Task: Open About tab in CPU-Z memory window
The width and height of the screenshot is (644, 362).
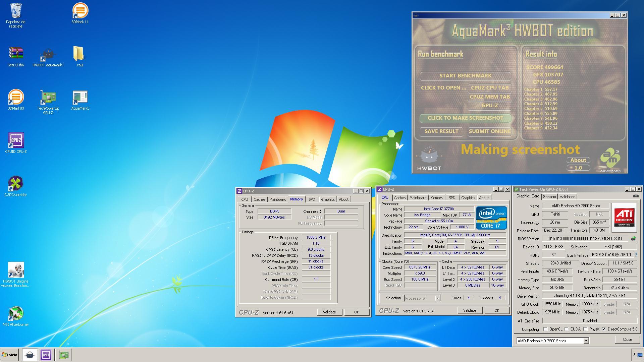Action: pos(343,199)
